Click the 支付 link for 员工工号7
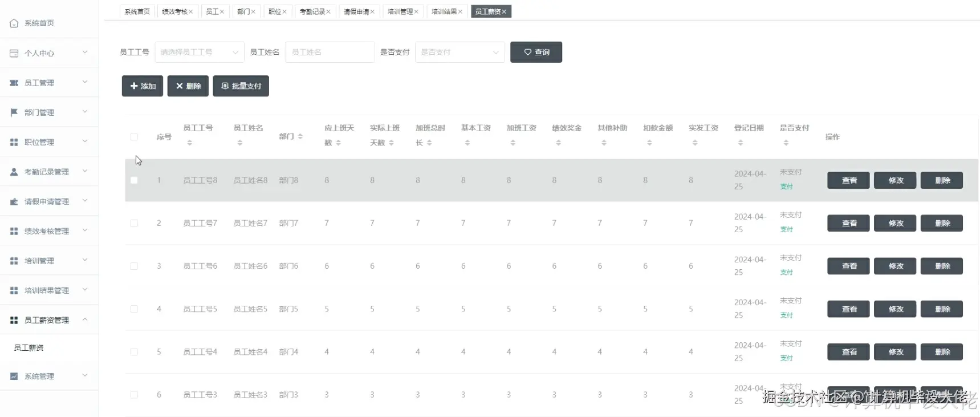This screenshot has height=417, width=980. [x=787, y=229]
